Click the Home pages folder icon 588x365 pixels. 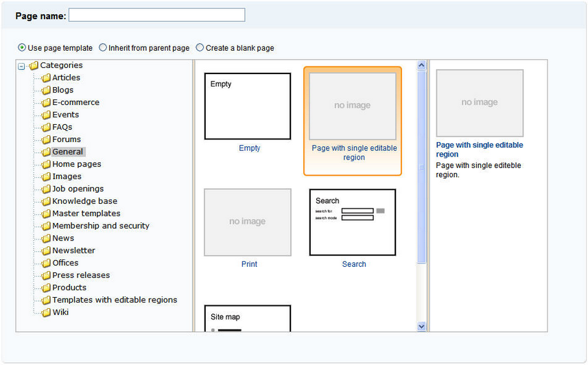pos(46,164)
